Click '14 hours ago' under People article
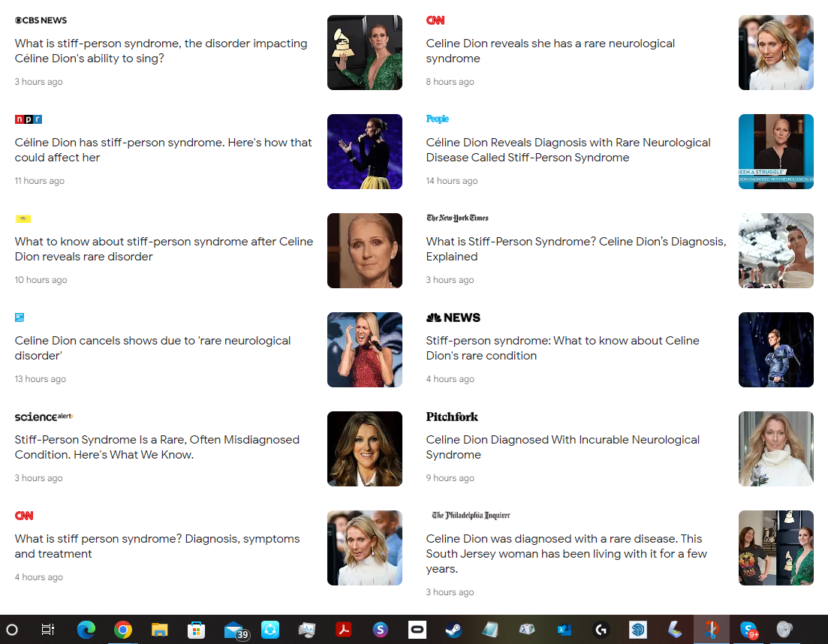 pyautogui.click(x=452, y=181)
